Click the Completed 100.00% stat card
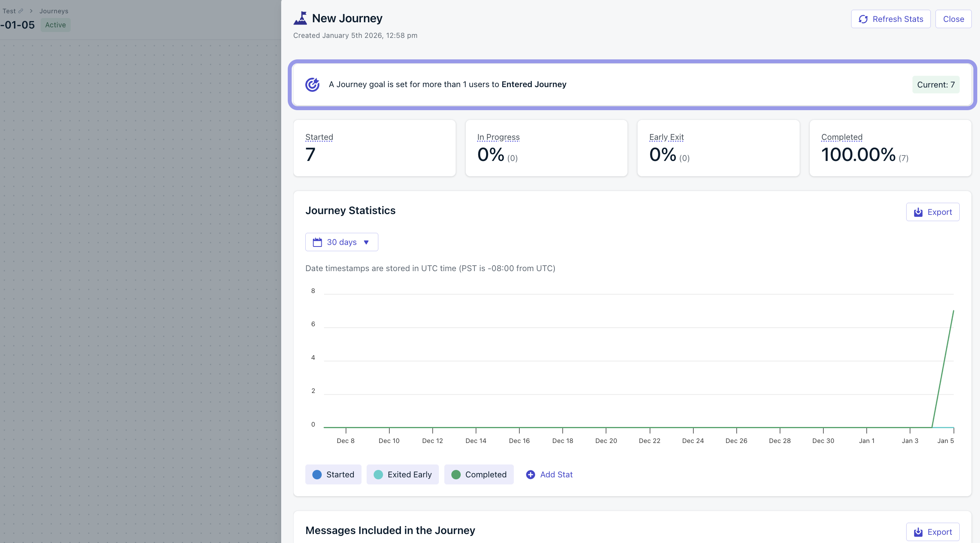The image size is (980, 543). tap(890, 148)
